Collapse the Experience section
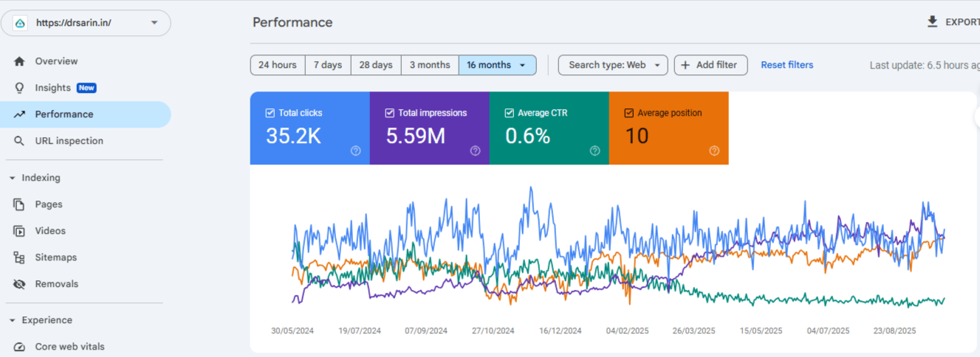Screen dimensions: 980x357 12,320
